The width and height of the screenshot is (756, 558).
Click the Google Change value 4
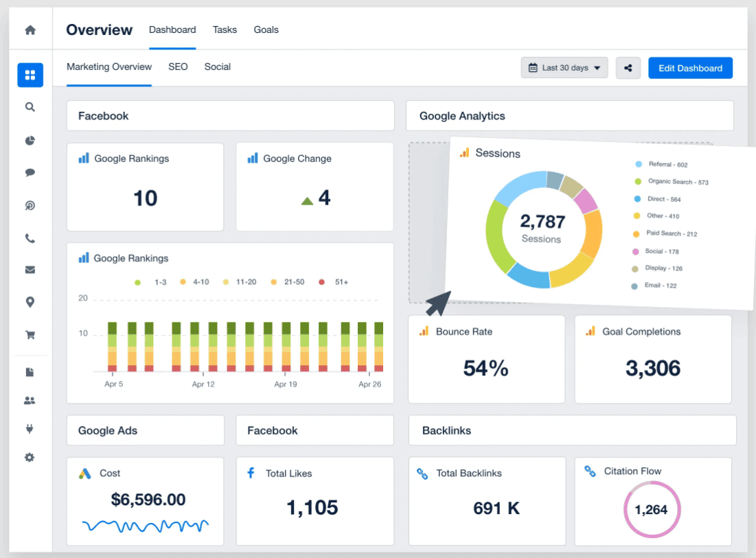point(324,198)
